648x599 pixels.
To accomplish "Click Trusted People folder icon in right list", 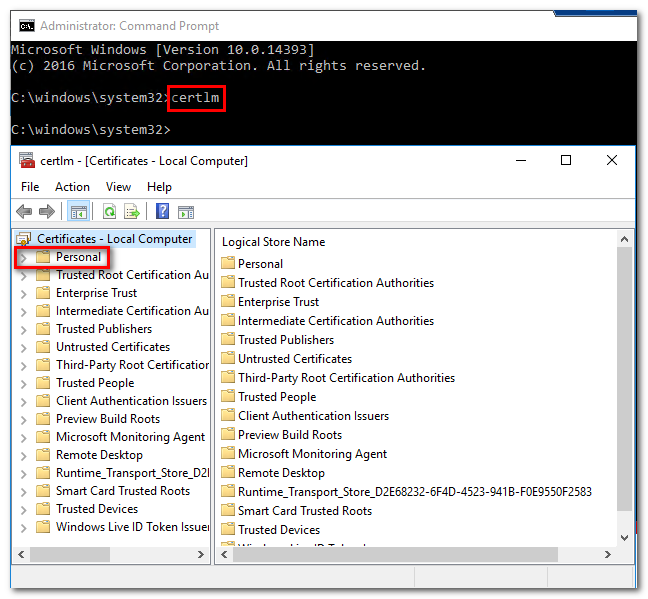I will click(228, 396).
